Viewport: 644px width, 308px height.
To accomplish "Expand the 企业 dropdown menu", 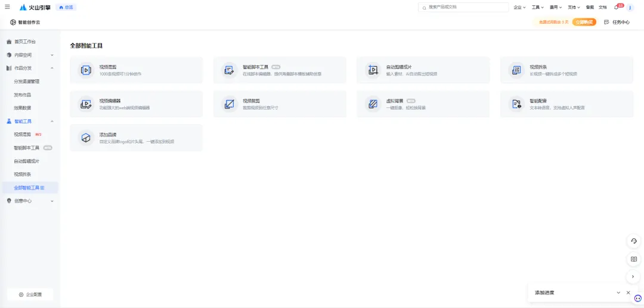I will [519, 7].
